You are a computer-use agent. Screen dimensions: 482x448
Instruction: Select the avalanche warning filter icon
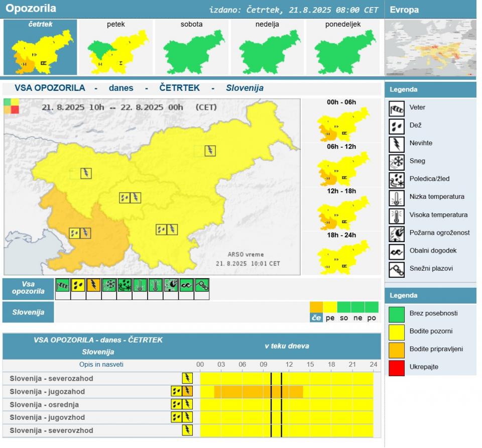tap(202, 285)
